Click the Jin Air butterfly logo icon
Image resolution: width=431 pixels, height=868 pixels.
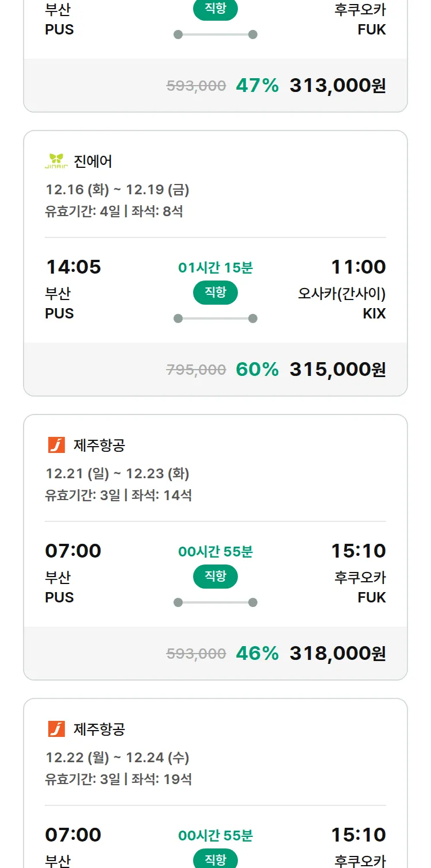[x=56, y=161]
